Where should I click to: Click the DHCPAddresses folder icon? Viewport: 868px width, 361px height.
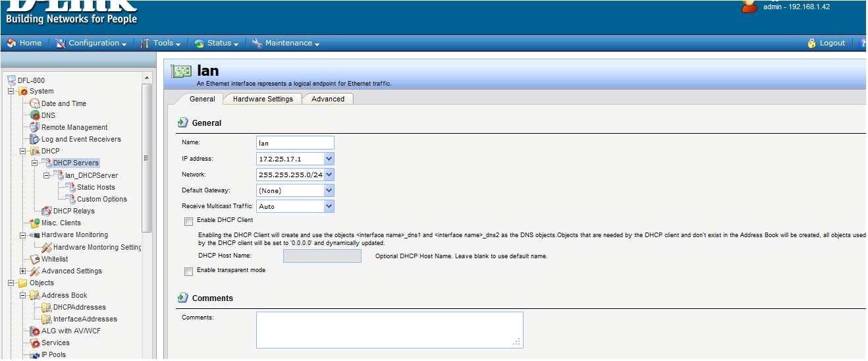pyautogui.click(x=47, y=307)
